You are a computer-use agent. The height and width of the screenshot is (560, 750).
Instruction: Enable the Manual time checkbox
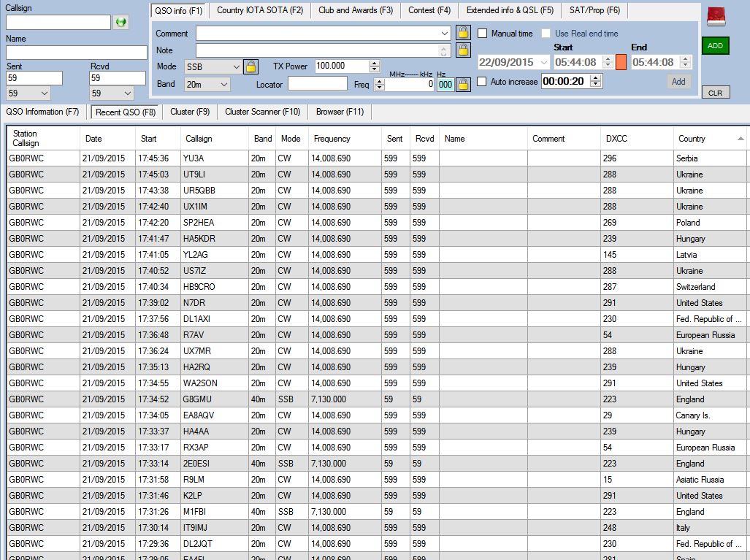point(483,34)
